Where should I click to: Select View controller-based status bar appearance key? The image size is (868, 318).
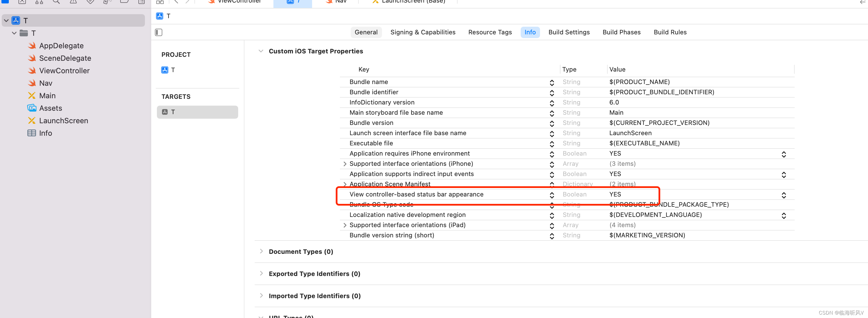pos(416,194)
